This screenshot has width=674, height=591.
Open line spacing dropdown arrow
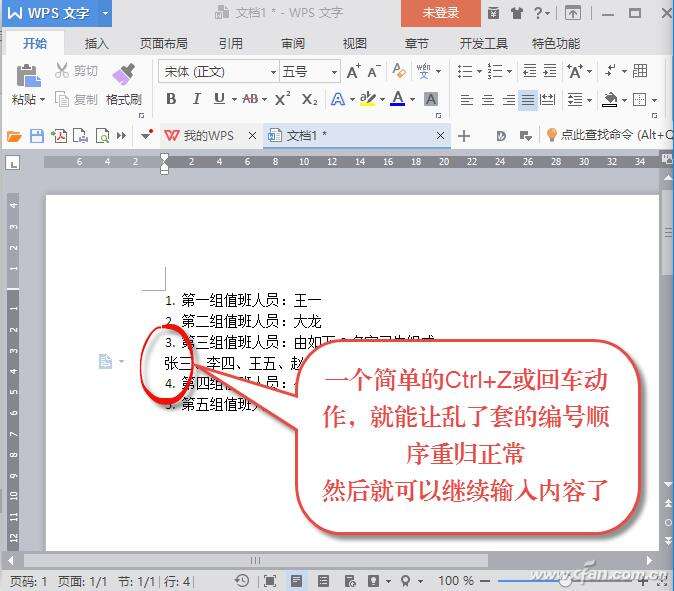590,100
